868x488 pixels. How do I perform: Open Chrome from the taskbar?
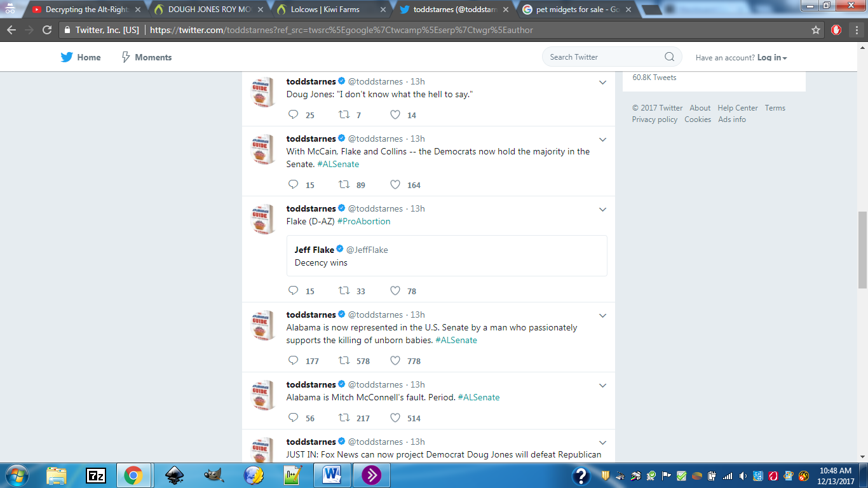coord(133,475)
